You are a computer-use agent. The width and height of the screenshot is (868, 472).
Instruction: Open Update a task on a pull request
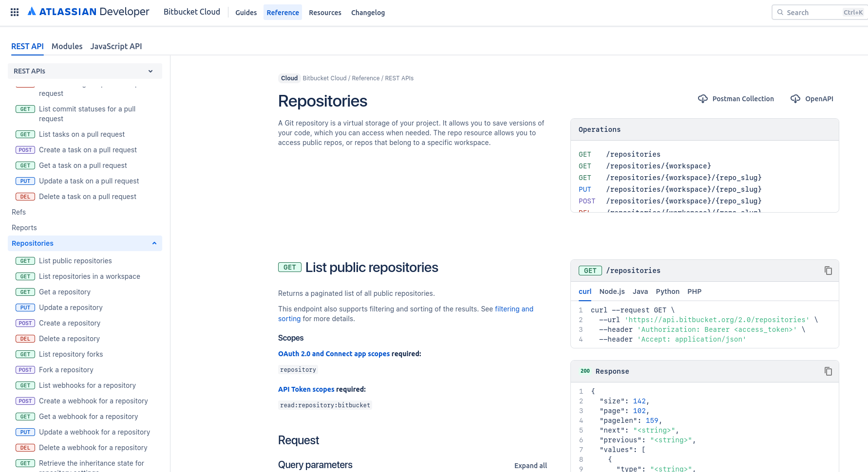click(89, 181)
